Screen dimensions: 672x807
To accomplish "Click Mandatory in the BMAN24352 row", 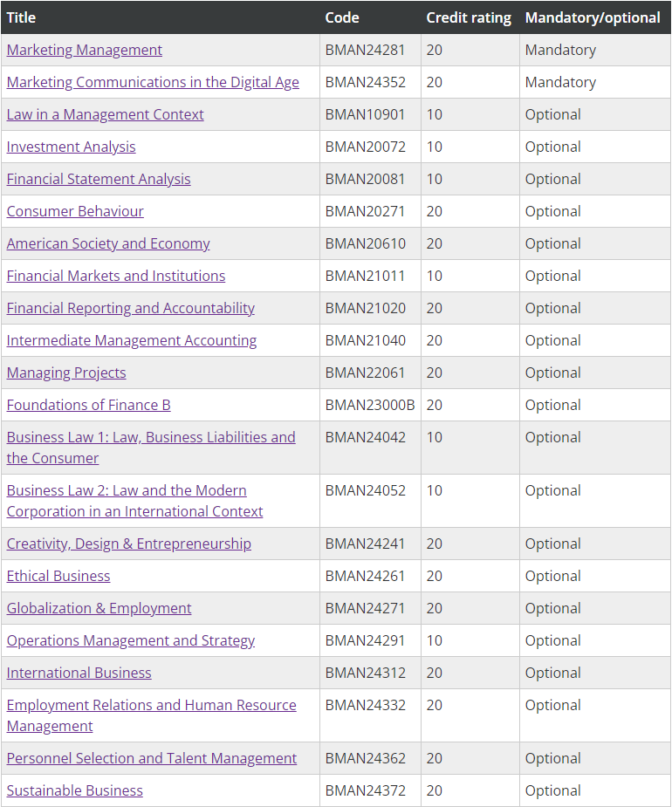I will 560,82.
